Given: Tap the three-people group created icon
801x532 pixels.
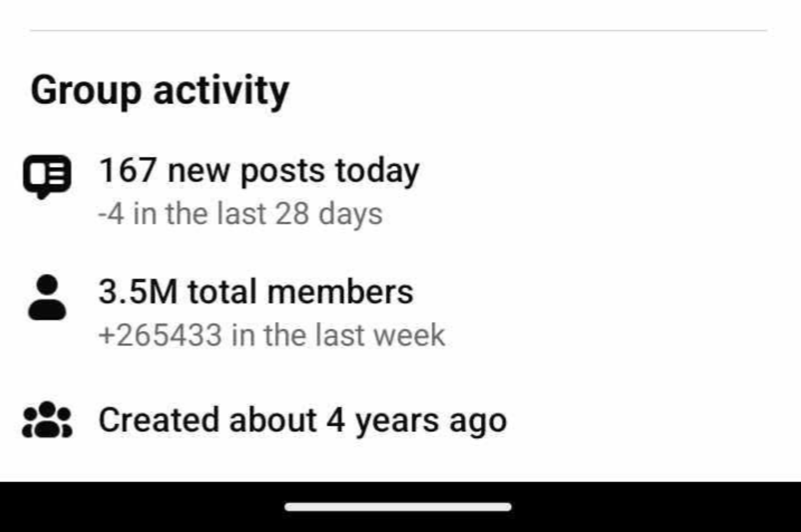Looking at the screenshot, I should 47,420.
